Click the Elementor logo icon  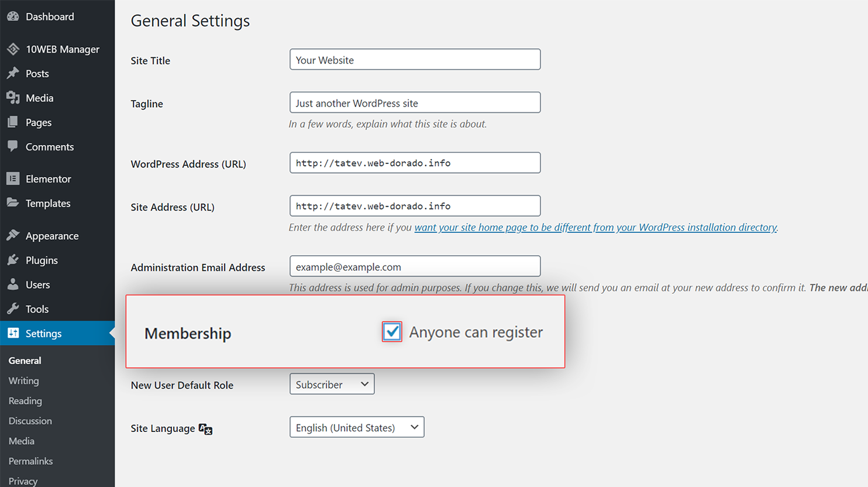coord(13,179)
